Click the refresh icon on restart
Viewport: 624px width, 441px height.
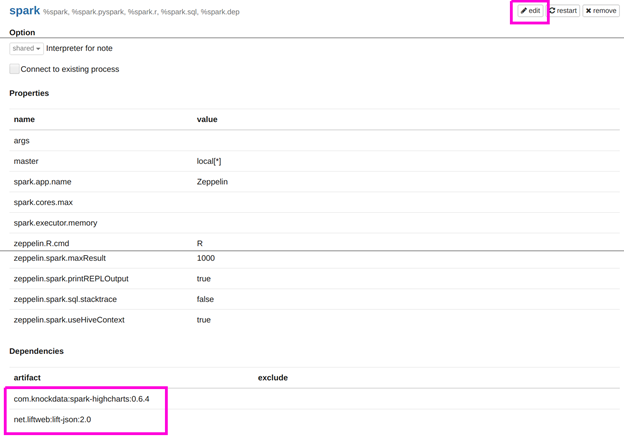[552, 11]
